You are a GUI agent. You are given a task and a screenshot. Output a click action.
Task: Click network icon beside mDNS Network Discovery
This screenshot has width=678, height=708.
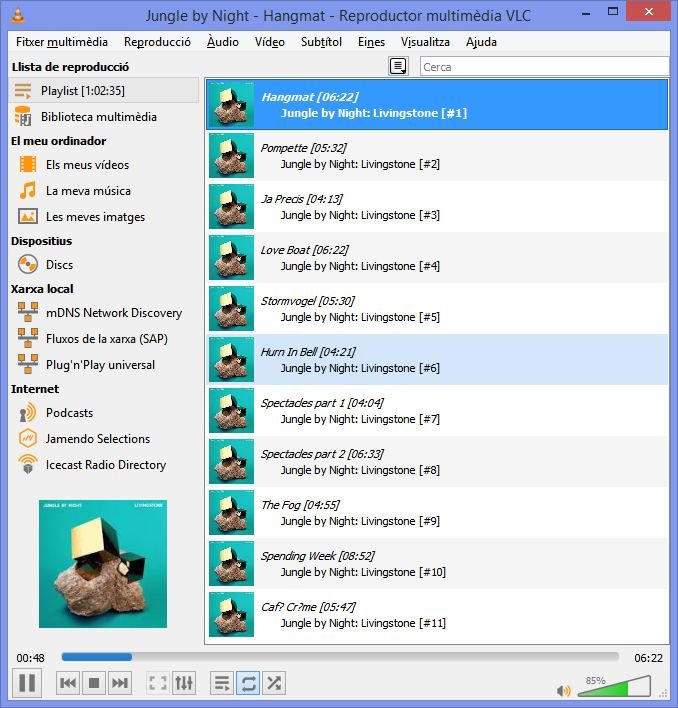(x=28, y=312)
